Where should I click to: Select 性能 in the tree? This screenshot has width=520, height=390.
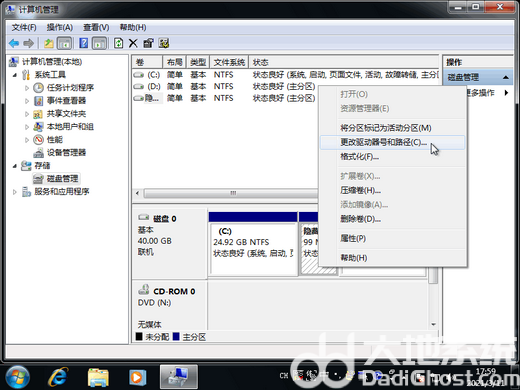(55, 140)
